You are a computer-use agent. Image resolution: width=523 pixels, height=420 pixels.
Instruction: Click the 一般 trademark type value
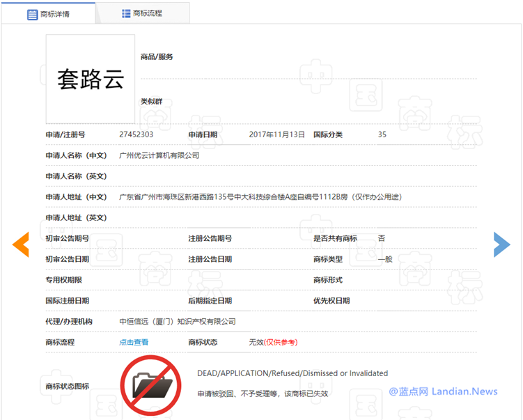click(385, 259)
